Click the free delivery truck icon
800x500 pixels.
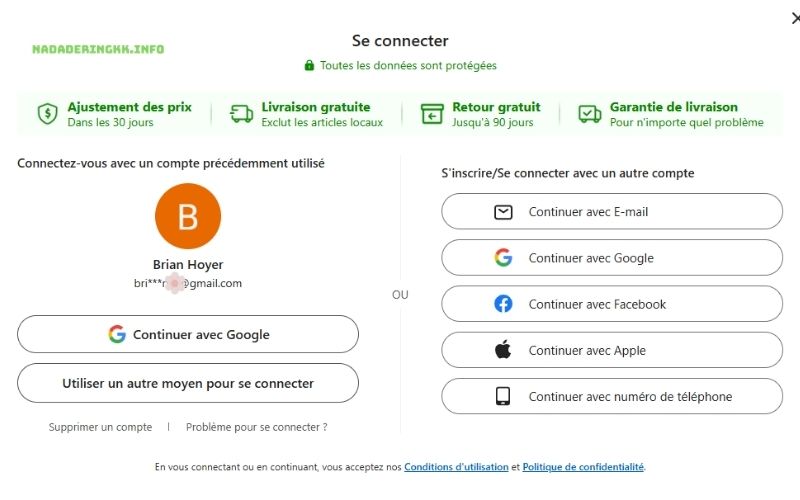(x=241, y=114)
